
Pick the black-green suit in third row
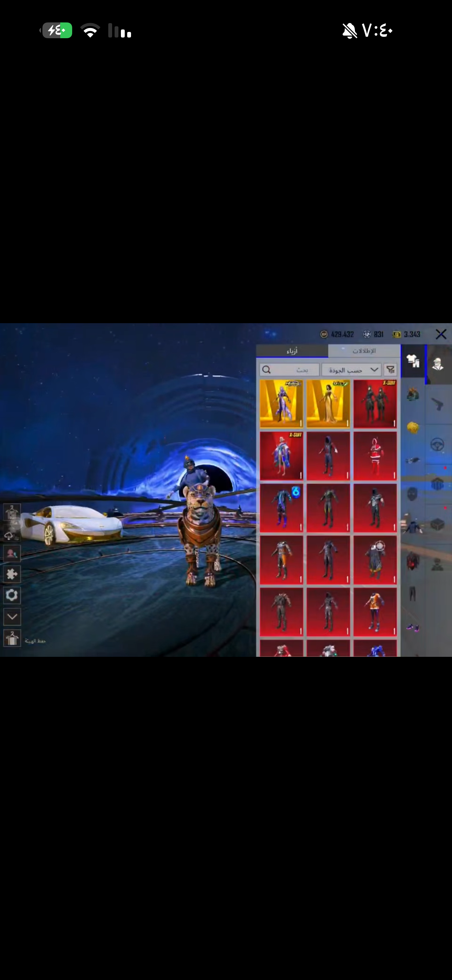(328, 508)
